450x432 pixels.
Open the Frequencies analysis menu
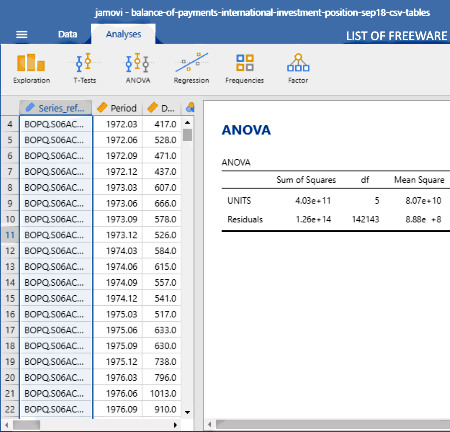245,69
